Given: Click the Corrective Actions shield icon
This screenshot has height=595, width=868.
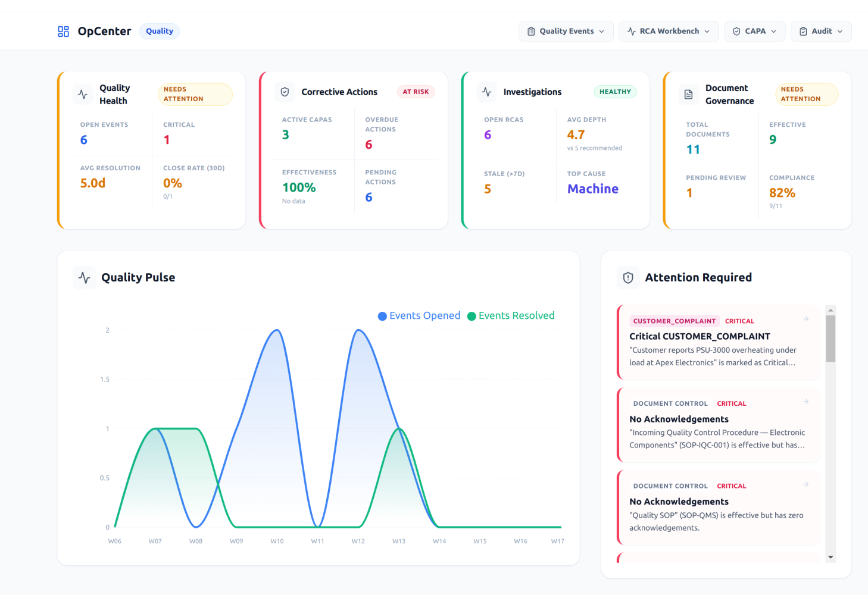Looking at the screenshot, I should click(x=285, y=92).
